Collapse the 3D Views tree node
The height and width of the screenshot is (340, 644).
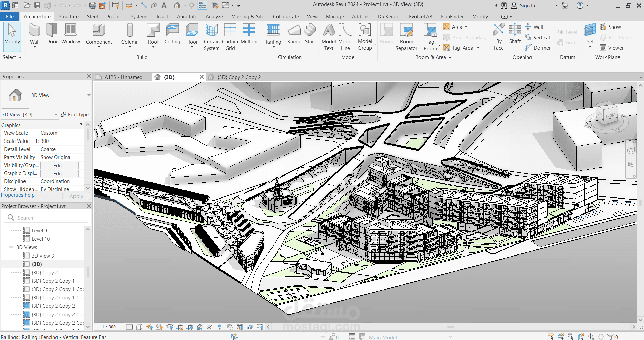point(11,247)
